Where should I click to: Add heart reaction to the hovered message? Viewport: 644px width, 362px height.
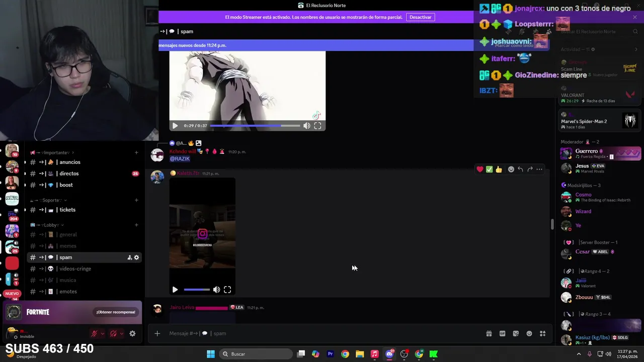point(480,169)
